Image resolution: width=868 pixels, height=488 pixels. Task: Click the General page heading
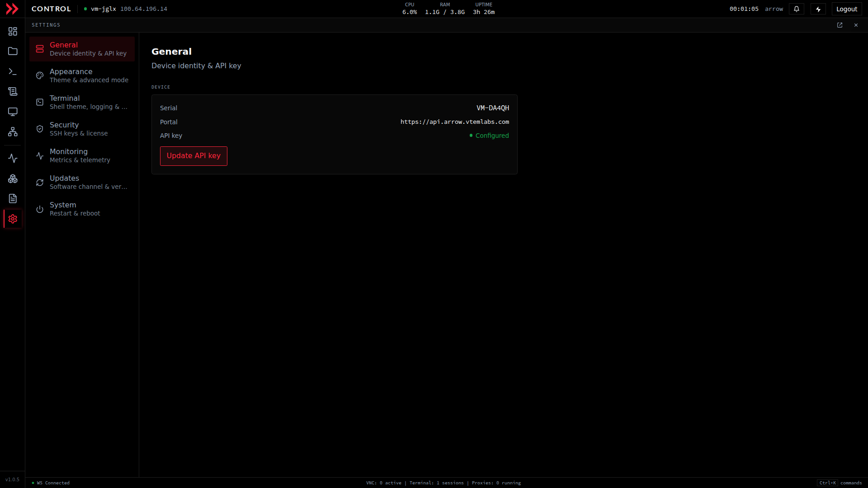[171, 52]
